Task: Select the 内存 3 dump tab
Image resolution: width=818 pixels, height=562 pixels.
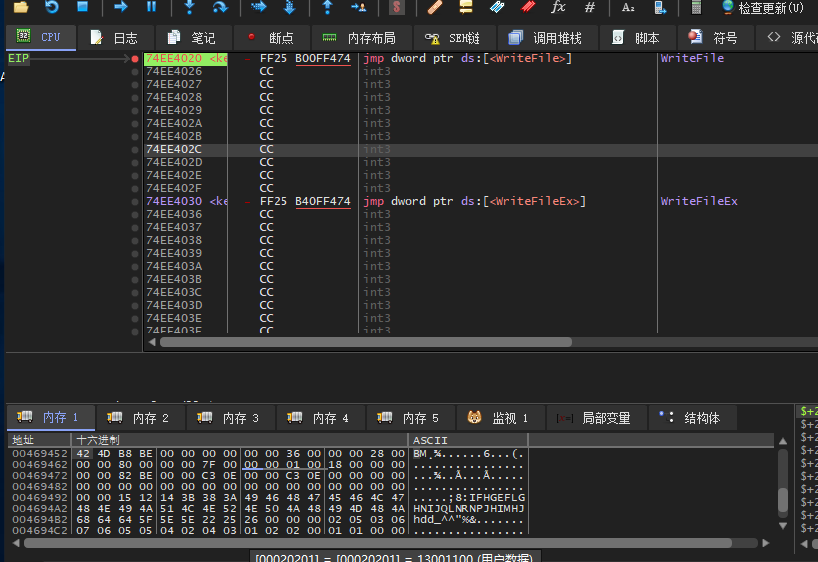Action: pos(230,418)
